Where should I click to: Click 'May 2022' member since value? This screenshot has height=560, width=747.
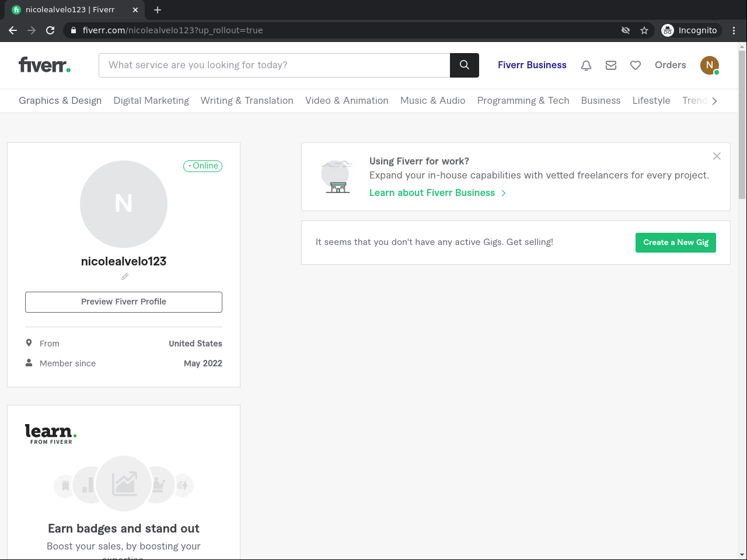pyautogui.click(x=203, y=363)
